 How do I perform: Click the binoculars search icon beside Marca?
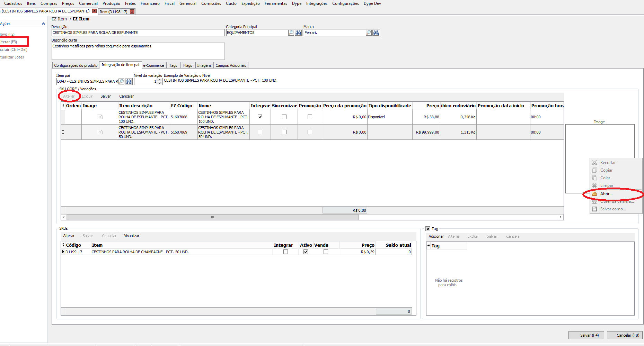pos(376,33)
